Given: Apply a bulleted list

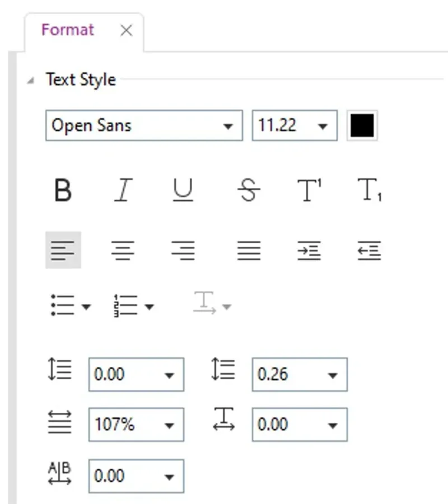Looking at the screenshot, I should (x=63, y=305).
